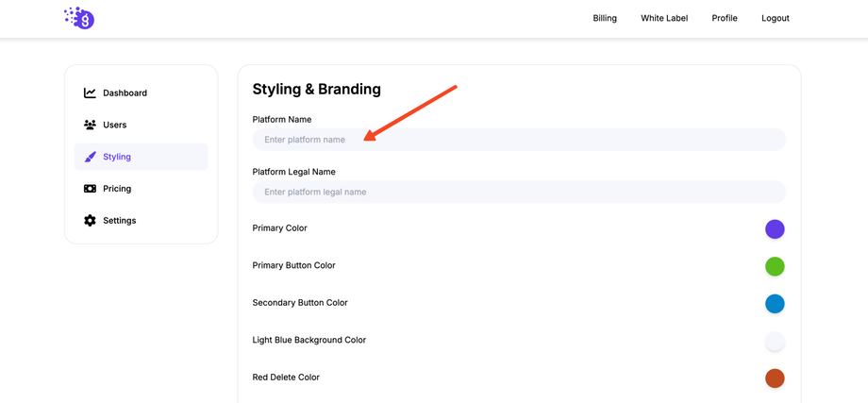Open the Primary Color purple swatch

click(x=775, y=229)
